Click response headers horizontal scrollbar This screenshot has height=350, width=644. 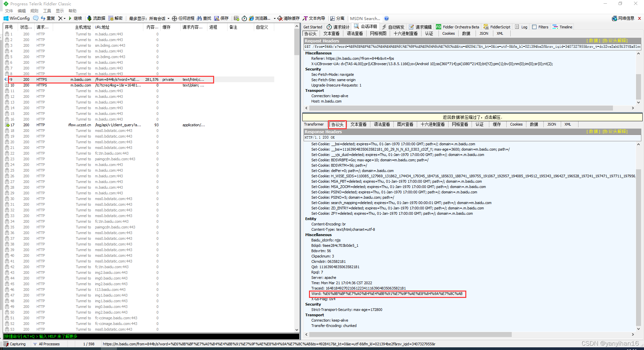pyautogui.click(x=411, y=334)
